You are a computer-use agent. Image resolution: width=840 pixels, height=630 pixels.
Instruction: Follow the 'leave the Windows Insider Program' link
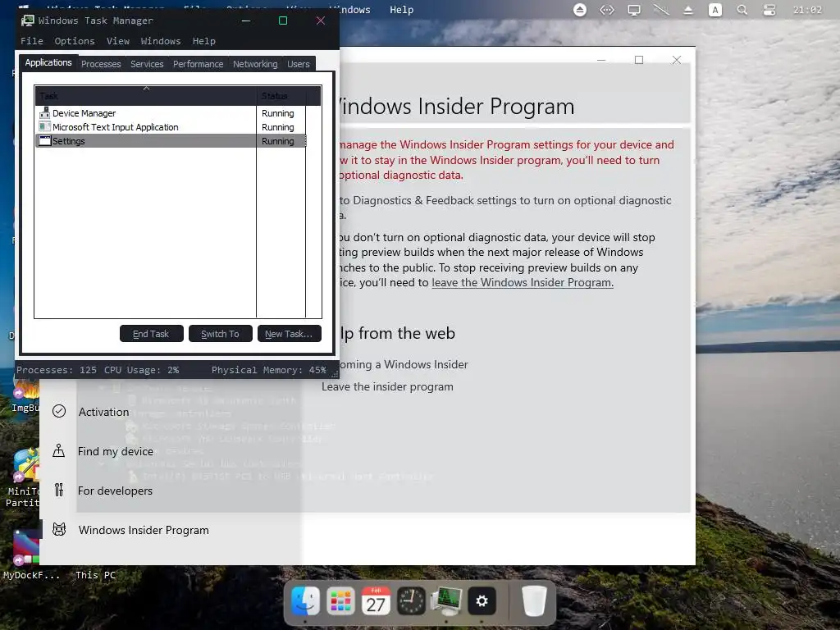[x=523, y=282]
